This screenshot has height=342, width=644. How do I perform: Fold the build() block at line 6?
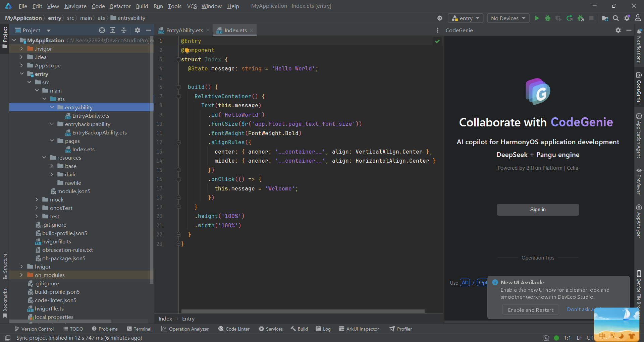[178, 87]
